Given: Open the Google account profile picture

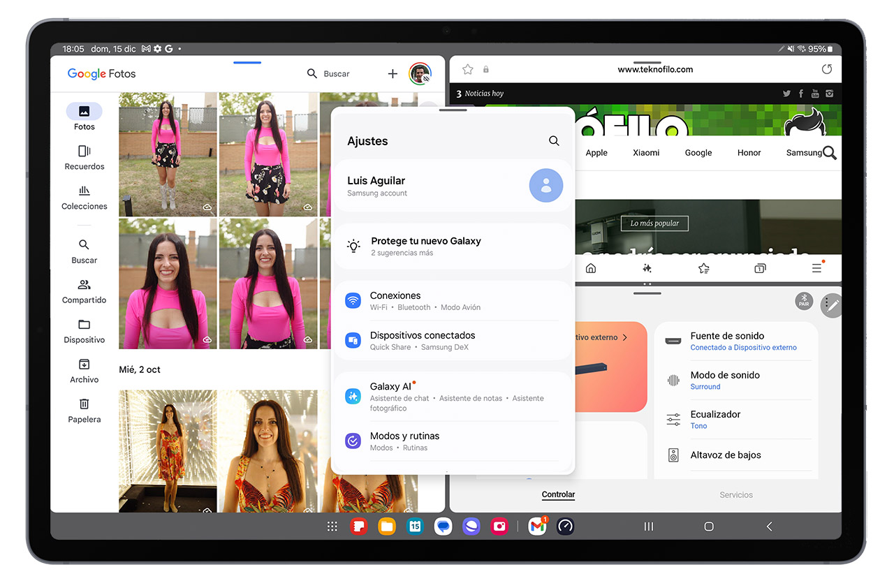Looking at the screenshot, I should point(420,73).
